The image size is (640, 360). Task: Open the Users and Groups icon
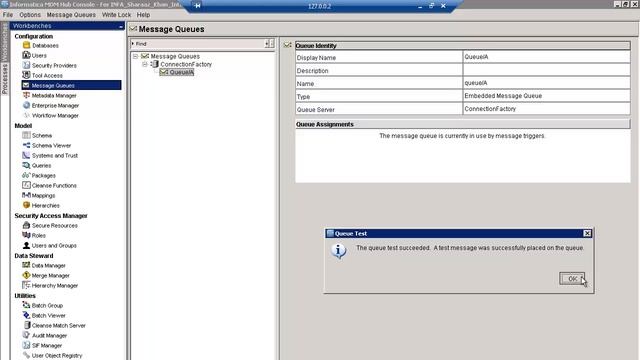(27, 245)
